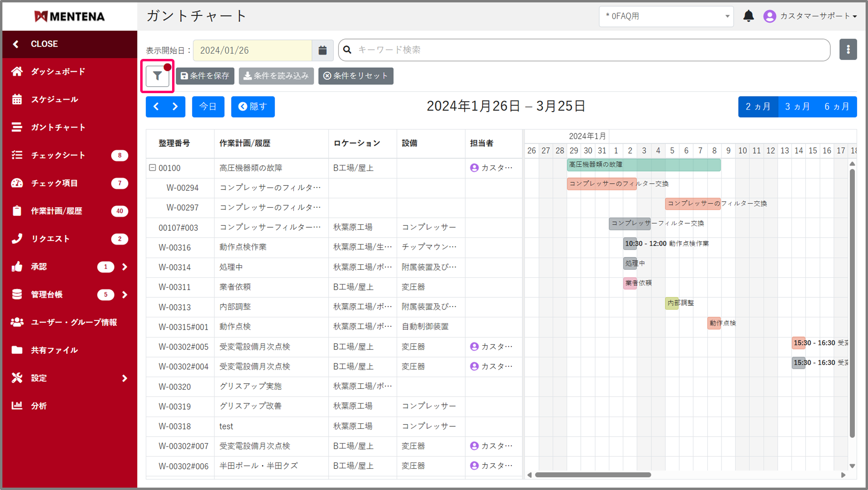
Task: Click the 条件をリセット button
Action: coord(356,76)
